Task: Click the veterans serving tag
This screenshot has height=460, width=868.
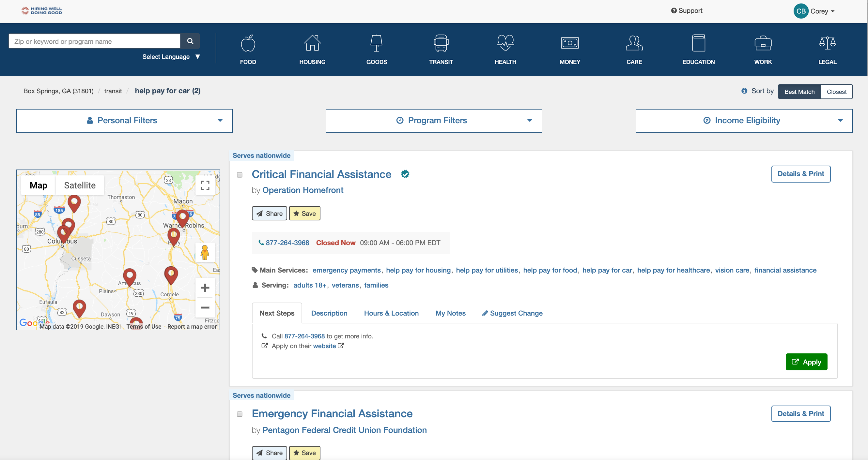Action: (345, 285)
